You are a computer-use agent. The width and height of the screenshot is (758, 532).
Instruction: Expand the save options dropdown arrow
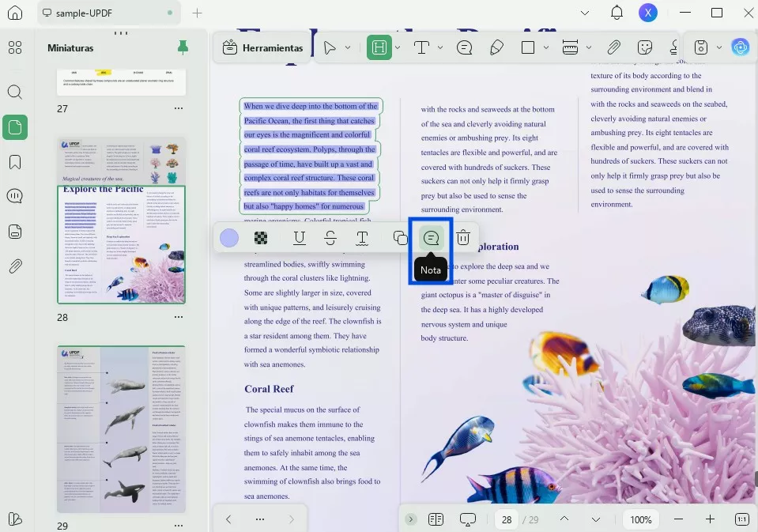pos(718,47)
